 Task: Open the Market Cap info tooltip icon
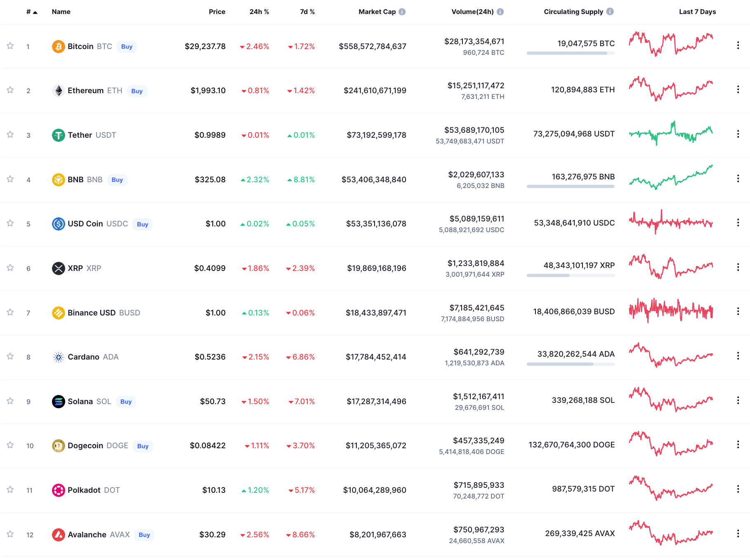click(x=402, y=12)
